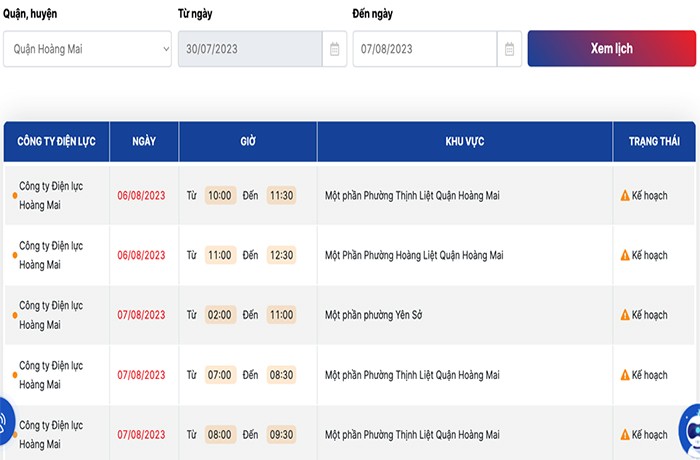Open the Quận Hoàng Mai district dropdown

point(88,49)
